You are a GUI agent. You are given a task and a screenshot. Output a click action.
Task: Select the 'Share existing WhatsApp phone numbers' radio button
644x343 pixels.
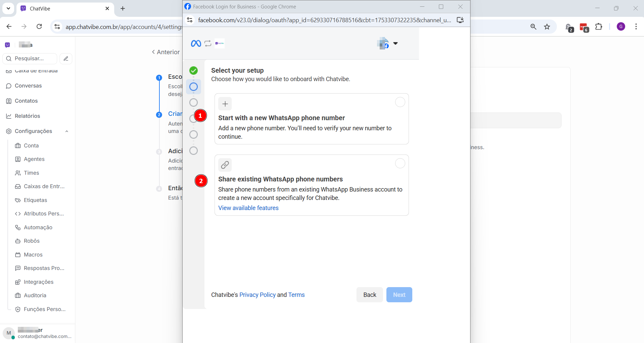[400, 163]
